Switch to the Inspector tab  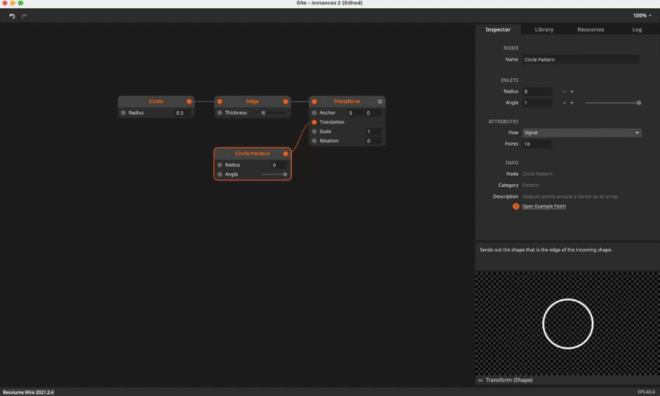[498, 29]
